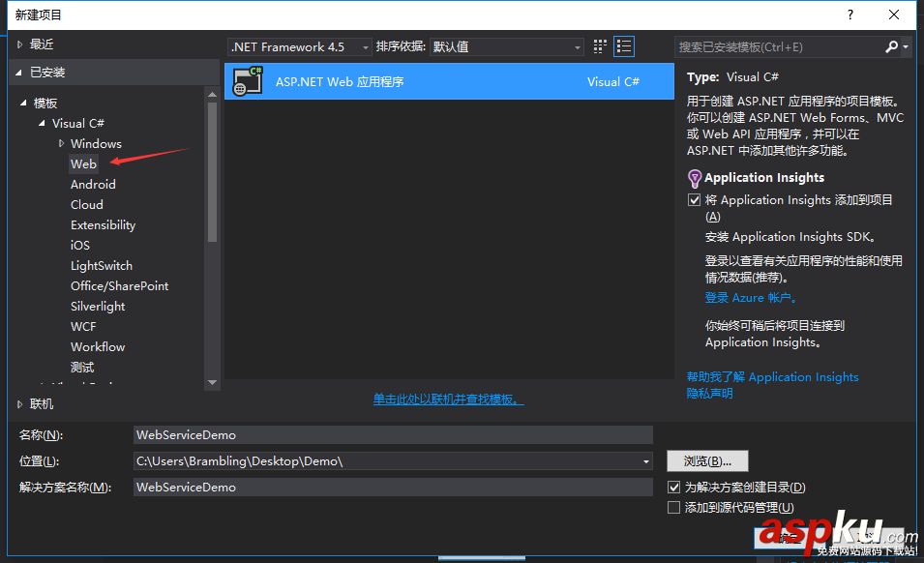924x563 pixels.
Task: Click the sign in to Azure account link
Action: coord(751,297)
